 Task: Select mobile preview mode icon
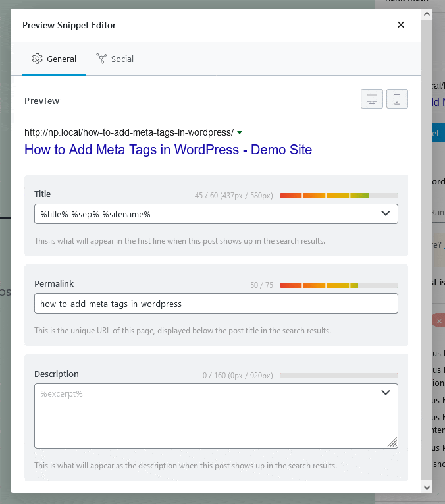[x=397, y=99]
